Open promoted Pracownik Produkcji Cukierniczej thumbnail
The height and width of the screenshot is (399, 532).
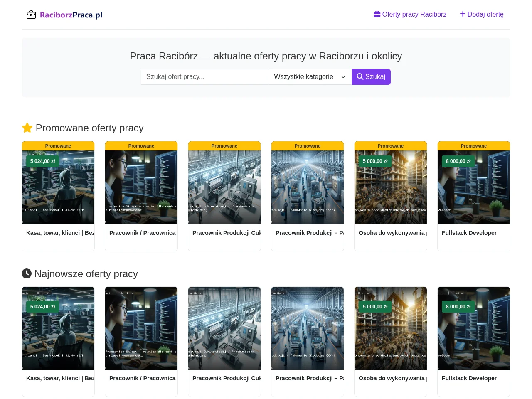[224, 187]
